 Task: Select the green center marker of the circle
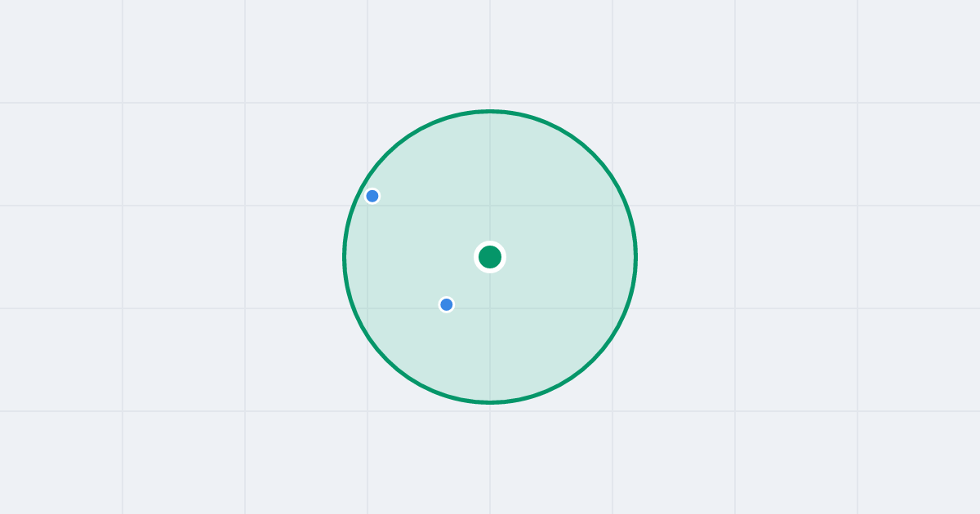[490, 257]
